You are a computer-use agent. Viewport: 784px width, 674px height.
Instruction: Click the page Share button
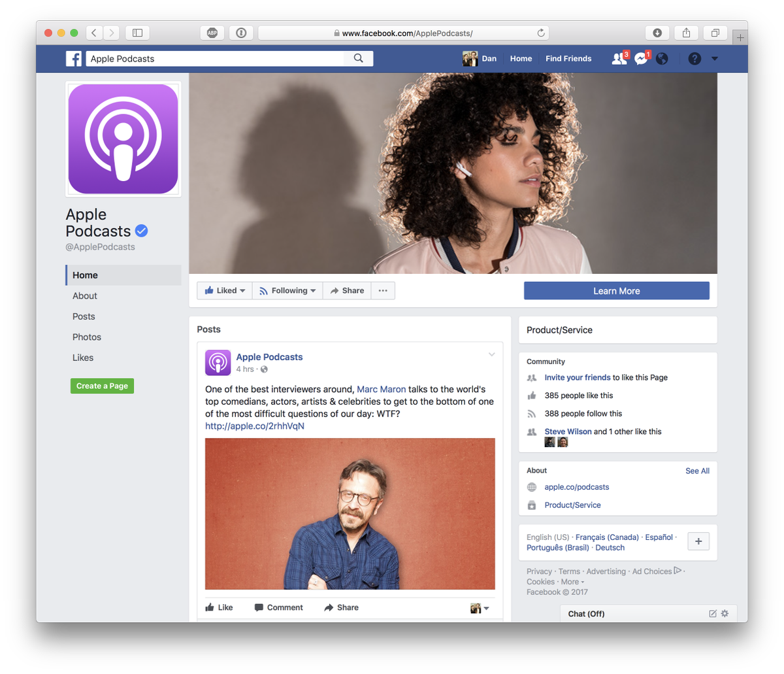click(x=347, y=290)
